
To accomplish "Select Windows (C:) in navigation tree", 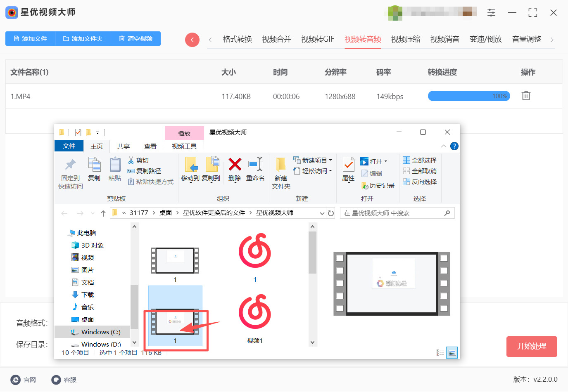I will [93, 332].
